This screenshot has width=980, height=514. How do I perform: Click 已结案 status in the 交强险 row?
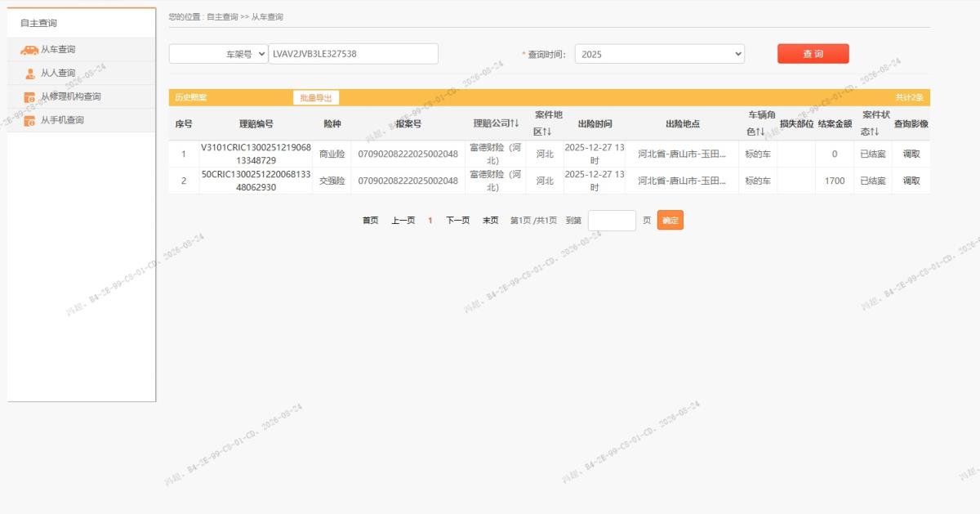coord(873,181)
